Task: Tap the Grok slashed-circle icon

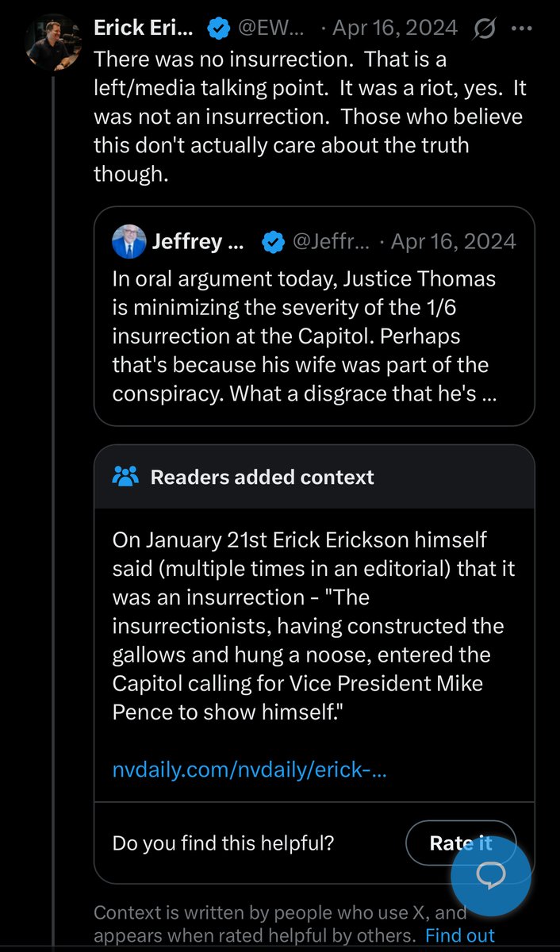Action: pyautogui.click(x=484, y=29)
